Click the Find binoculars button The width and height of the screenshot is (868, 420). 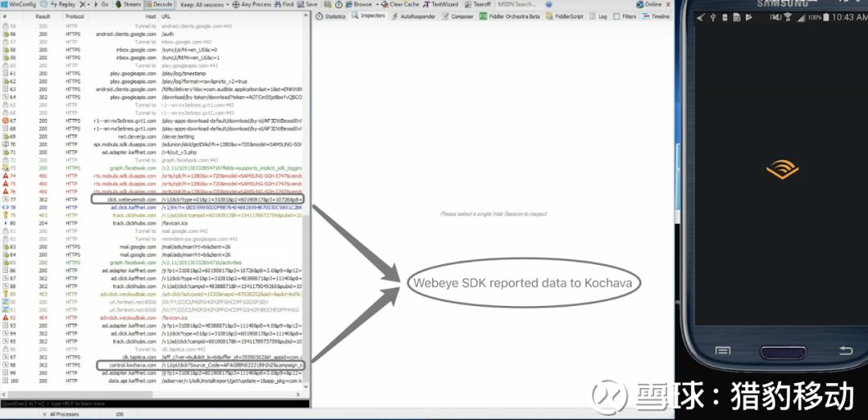click(x=284, y=4)
